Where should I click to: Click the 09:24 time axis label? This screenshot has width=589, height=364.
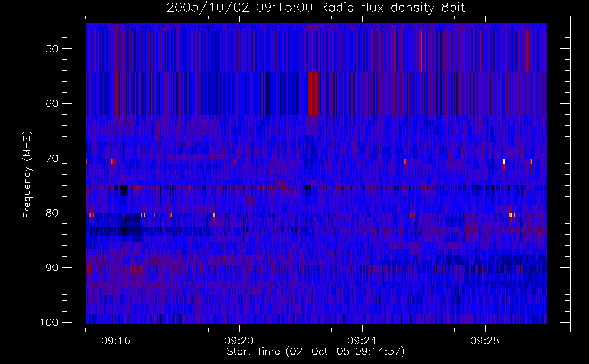coord(362,341)
